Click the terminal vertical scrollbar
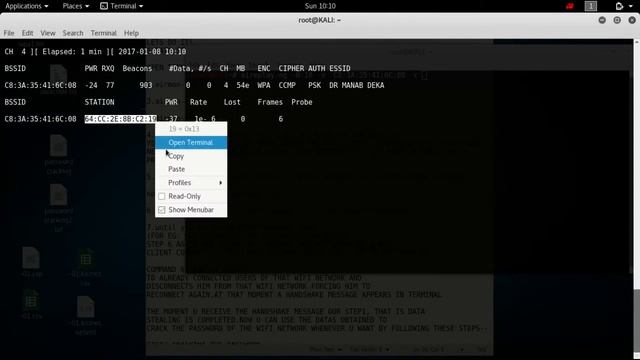640x360 pixels. (637, 199)
